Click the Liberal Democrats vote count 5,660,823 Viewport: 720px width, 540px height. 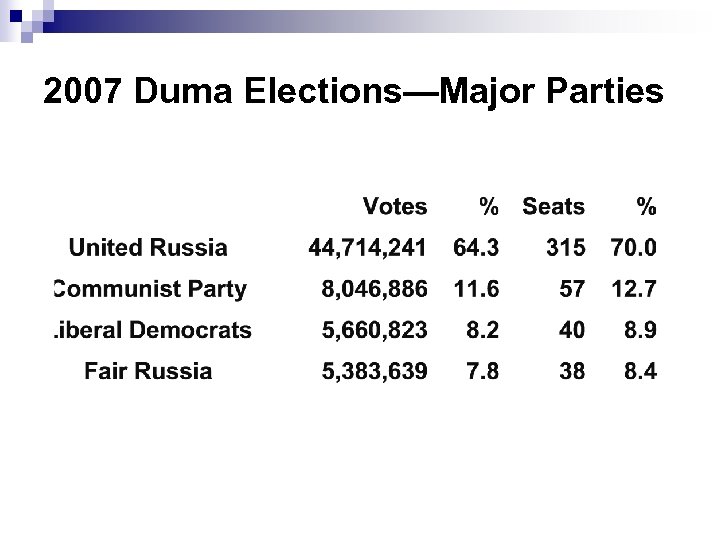point(375,330)
